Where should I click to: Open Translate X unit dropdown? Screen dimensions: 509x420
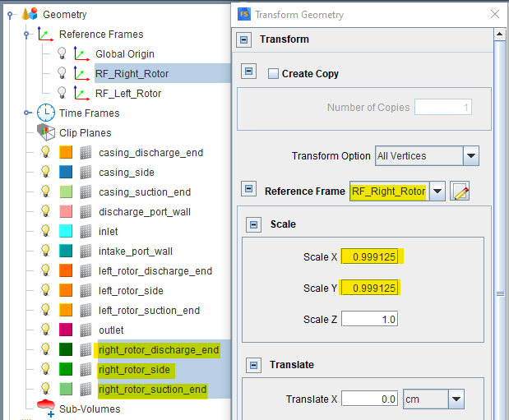click(456, 399)
